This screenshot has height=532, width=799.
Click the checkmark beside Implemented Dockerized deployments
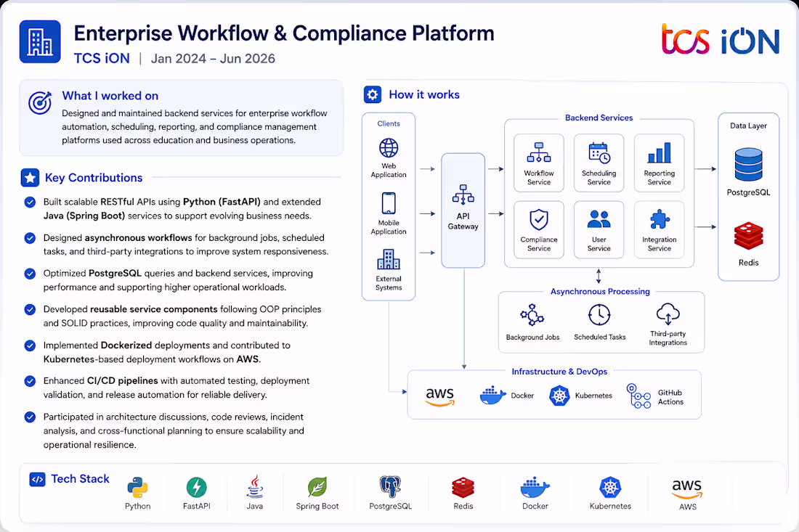click(30, 345)
